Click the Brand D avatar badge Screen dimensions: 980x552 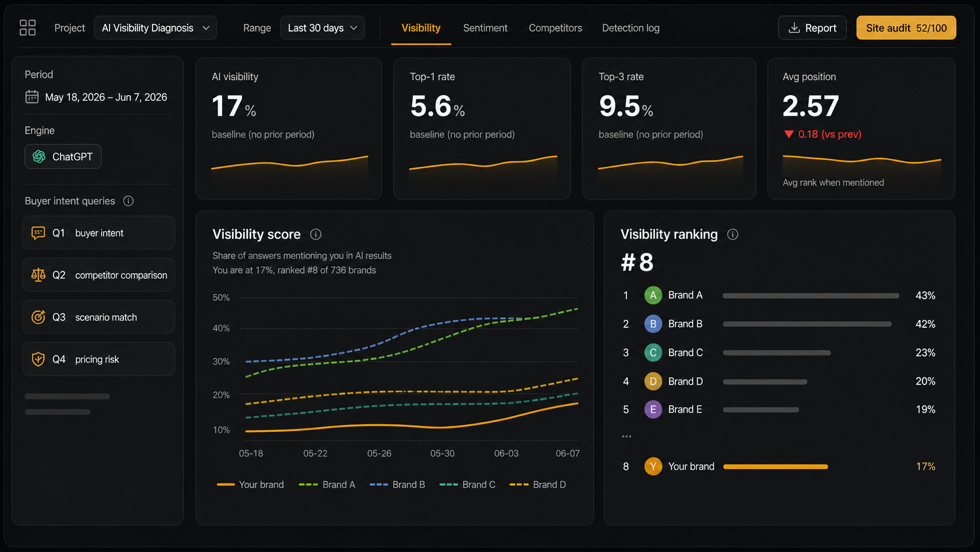coord(653,381)
